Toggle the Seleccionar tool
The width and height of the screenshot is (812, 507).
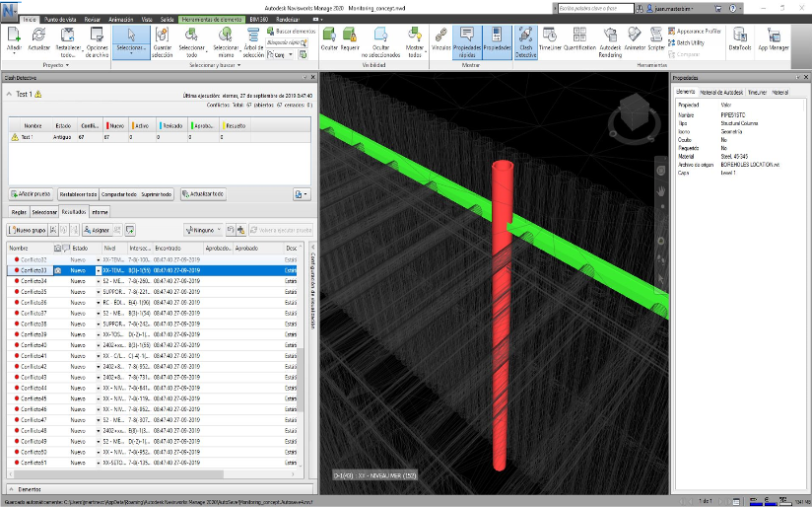(131, 41)
